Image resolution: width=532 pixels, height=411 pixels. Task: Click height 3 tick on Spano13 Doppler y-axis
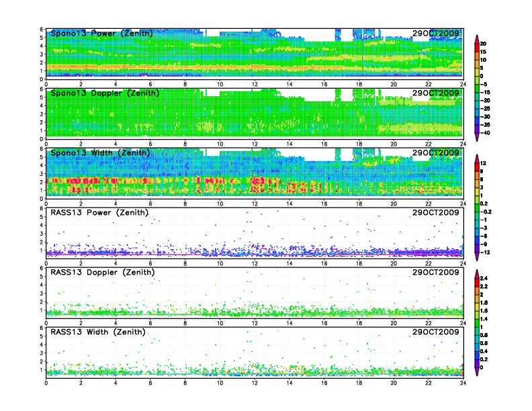pyautogui.click(x=42, y=114)
